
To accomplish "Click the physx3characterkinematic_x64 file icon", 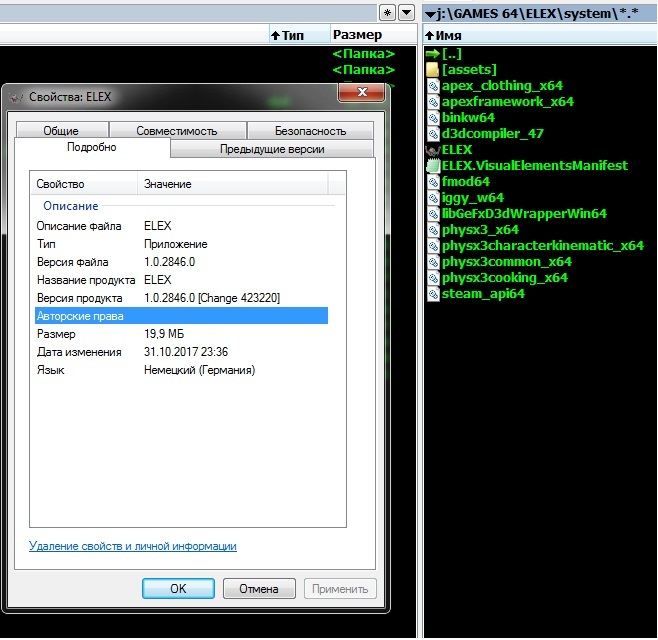I will [x=433, y=246].
